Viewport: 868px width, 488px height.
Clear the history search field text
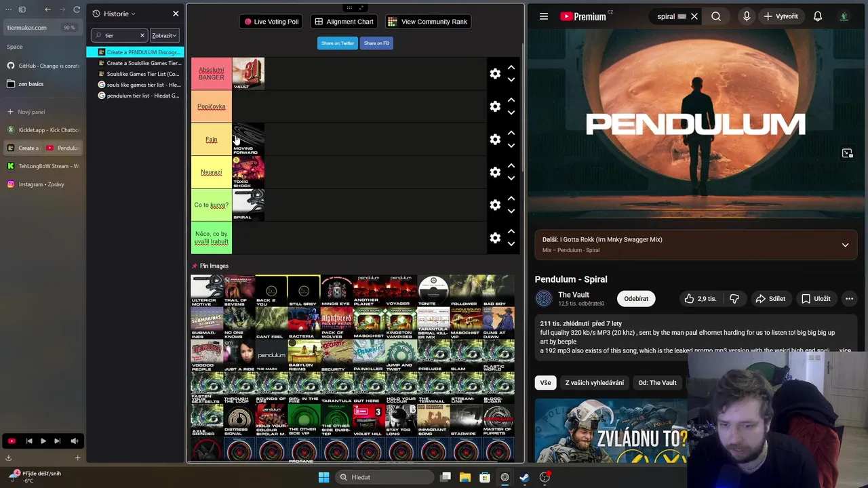tap(142, 35)
